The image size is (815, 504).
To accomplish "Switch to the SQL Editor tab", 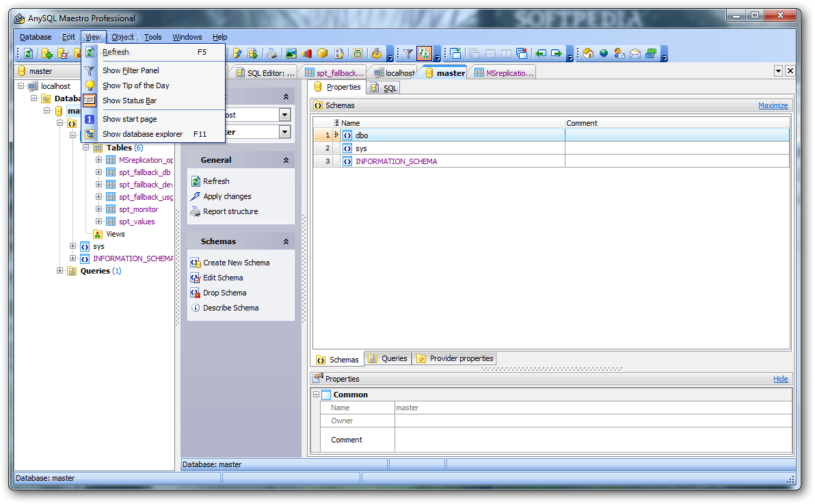I will (x=265, y=73).
